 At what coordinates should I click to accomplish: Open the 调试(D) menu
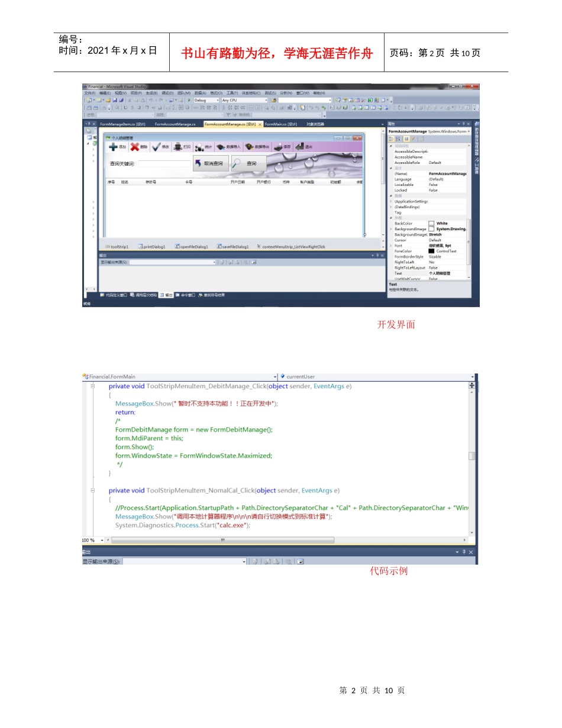(x=168, y=93)
